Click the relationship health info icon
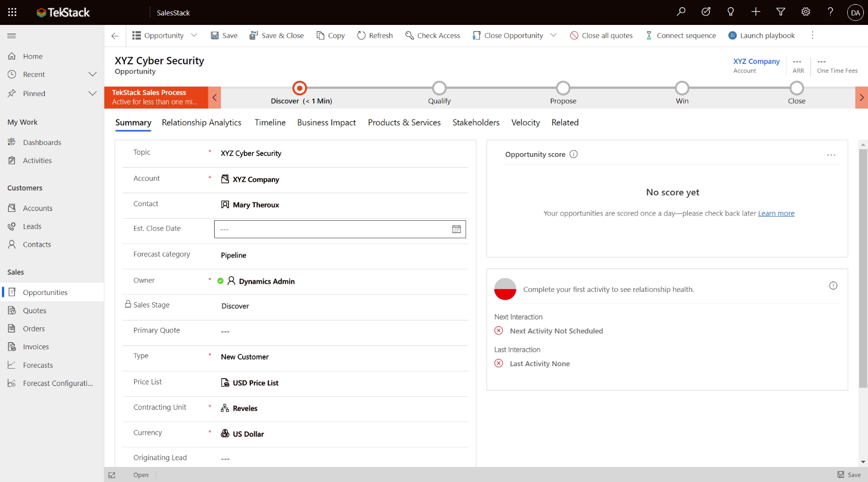Screen dimensions: 868x482 tap(833, 286)
